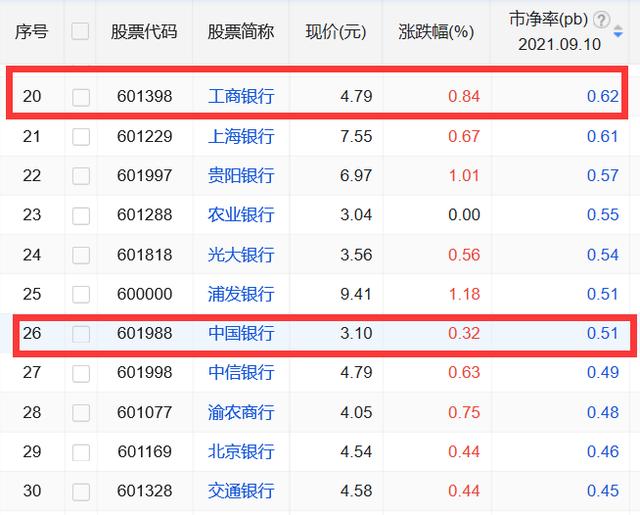Open the 北京银行 stock link
The image size is (640, 515).
[241, 451]
